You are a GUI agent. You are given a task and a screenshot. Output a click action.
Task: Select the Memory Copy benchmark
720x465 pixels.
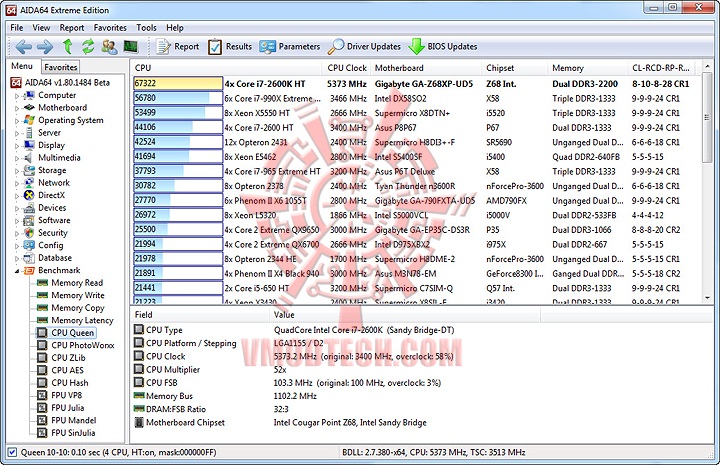coord(78,308)
